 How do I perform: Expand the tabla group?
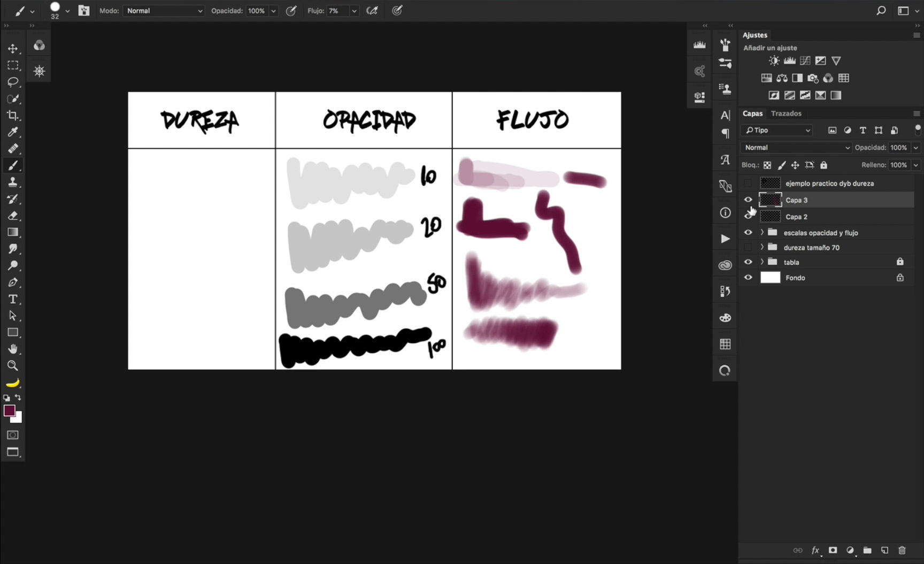coord(762,262)
